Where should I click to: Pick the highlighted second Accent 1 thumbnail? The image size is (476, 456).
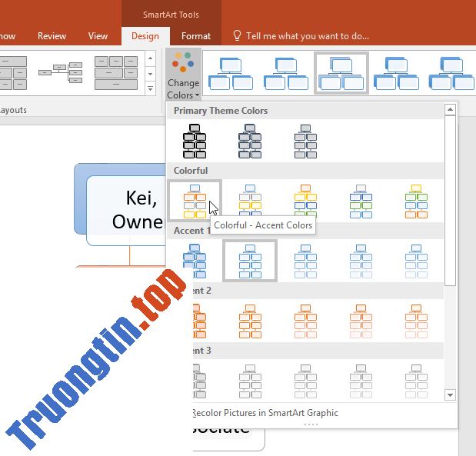(250, 261)
